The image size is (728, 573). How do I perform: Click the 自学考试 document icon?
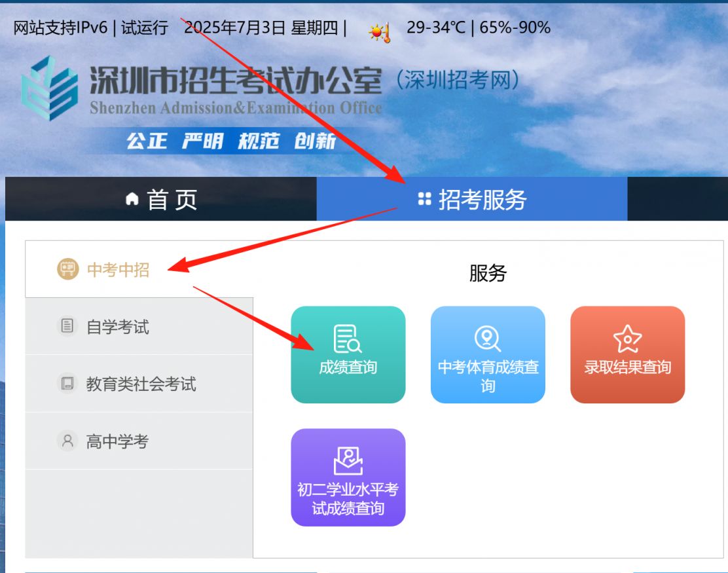tap(67, 326)
